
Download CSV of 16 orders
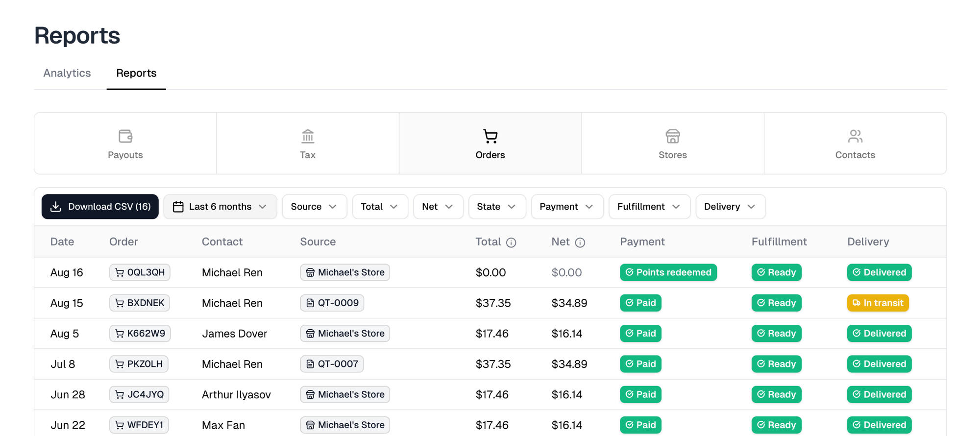[100, 207]
